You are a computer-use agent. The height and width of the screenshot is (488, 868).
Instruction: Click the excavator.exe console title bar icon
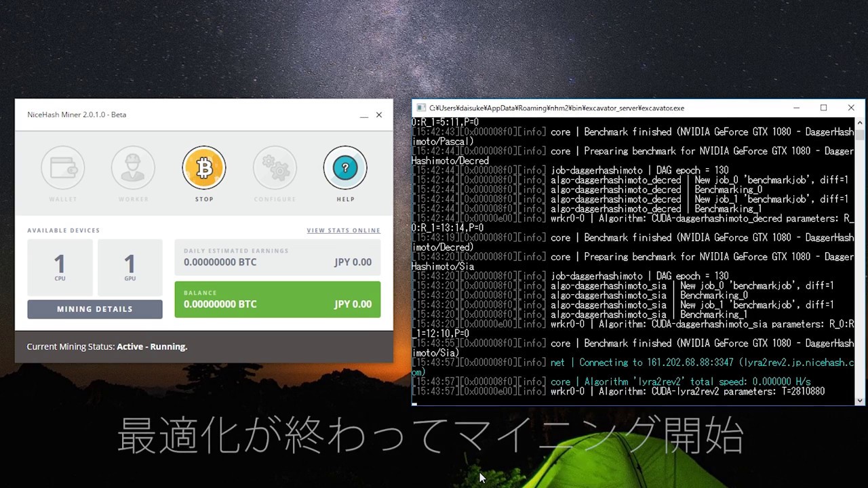[x=421, y=108]
